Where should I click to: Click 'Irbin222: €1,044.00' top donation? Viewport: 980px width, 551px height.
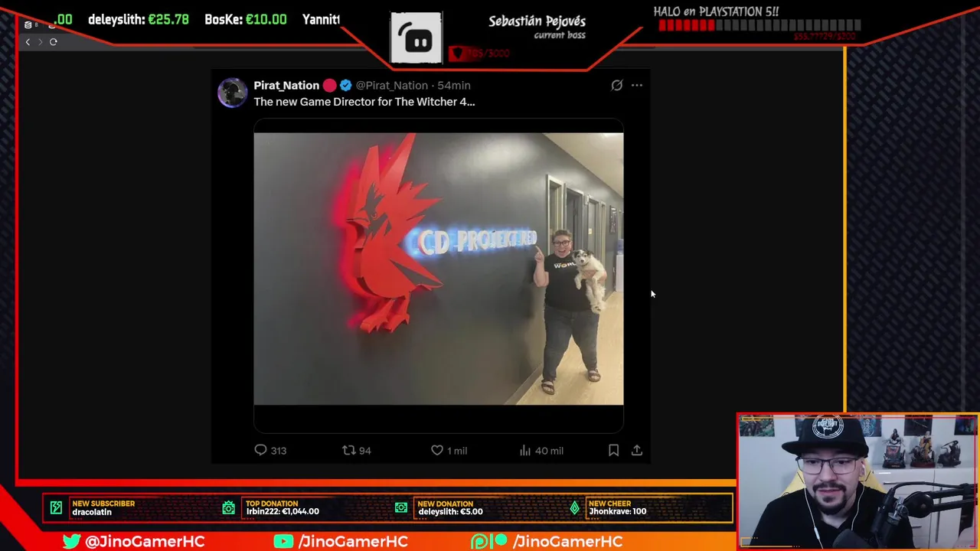pyautogui.click(x=283, y=511)
